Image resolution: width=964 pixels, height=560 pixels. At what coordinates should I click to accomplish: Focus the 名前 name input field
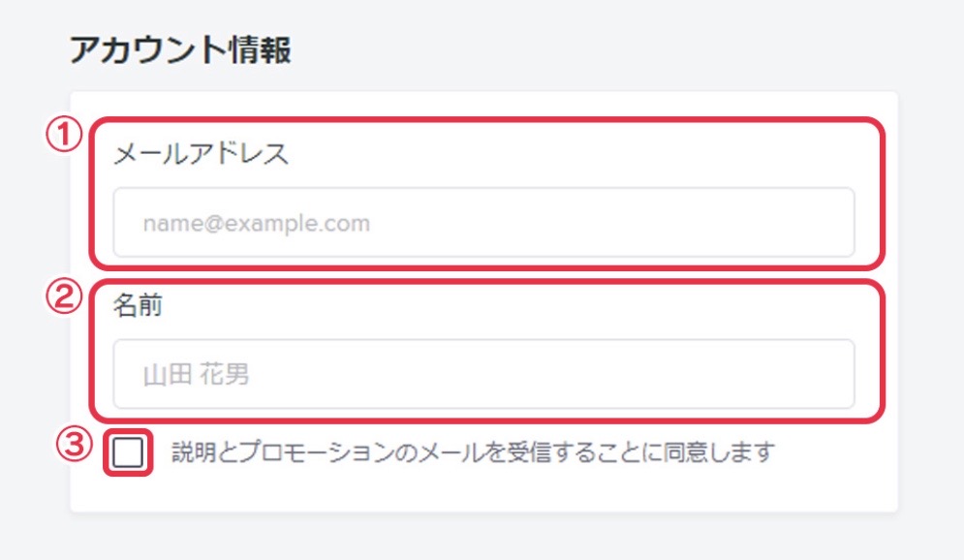(483, 374)
